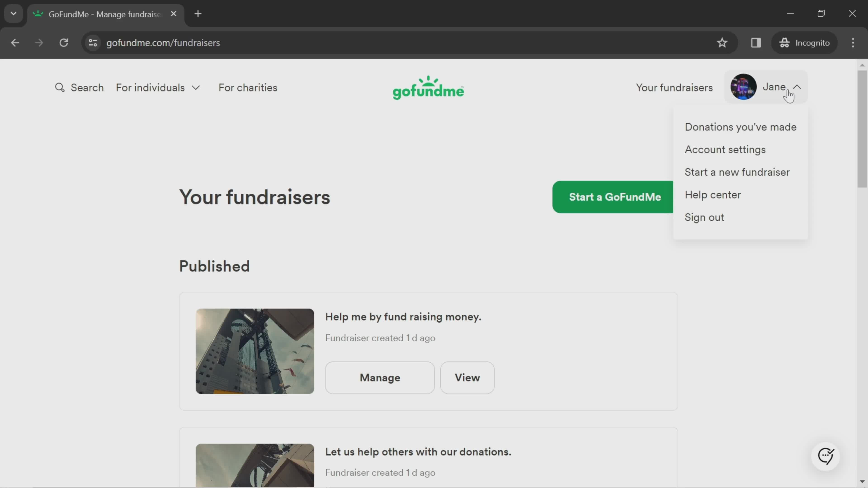Click the Manage button for first fundraiser
The image size is (868, 488).
point(380,377)
